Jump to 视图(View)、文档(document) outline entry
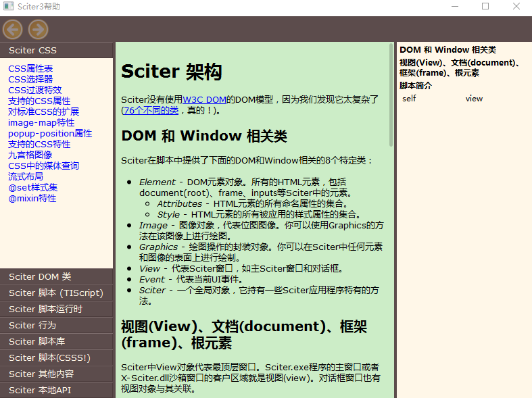Image resolution: width=532 pixels, height=398 pixels. coord(460,68)
